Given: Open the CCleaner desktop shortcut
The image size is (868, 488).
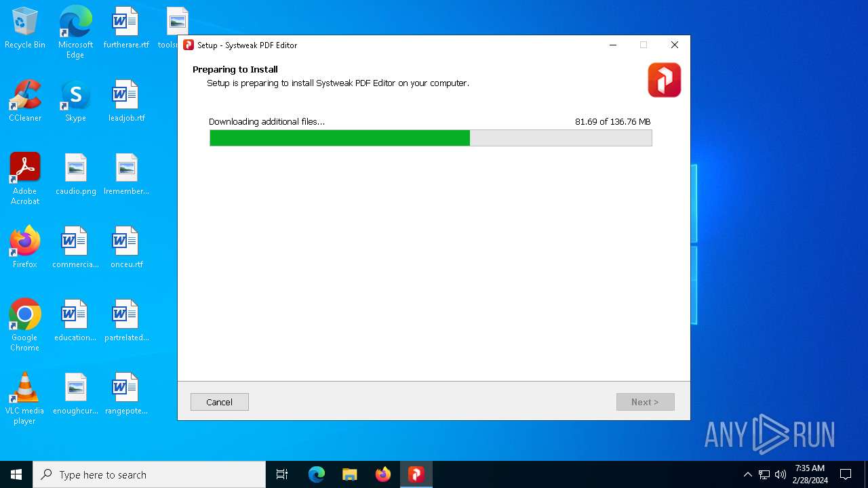Looking at the screenshot, I should 25,102.
